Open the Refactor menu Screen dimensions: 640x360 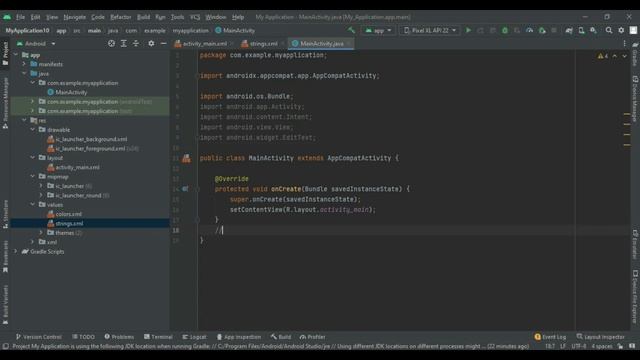pos(121,17)
